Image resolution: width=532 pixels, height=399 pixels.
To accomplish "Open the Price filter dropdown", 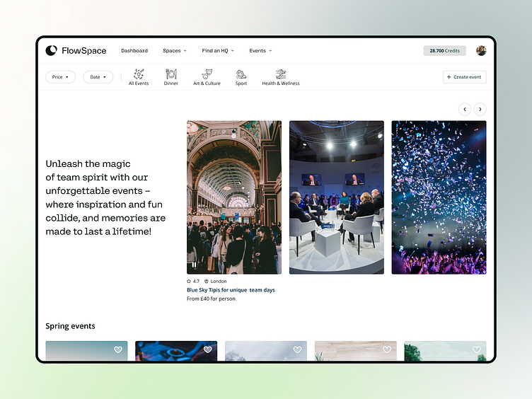I will [x=60, y=77].
